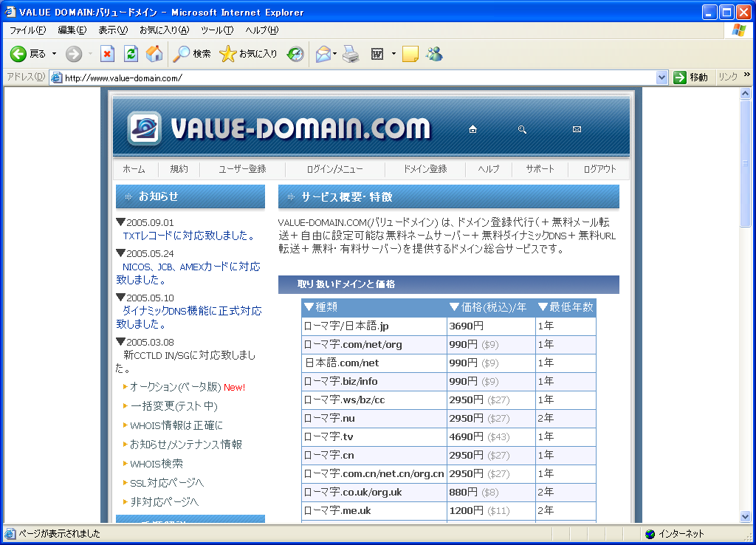Click the ログイン/メニュー navigation tab
Image resolution: width=756 pixels, height=545 pixels.
tap(334, 169)
